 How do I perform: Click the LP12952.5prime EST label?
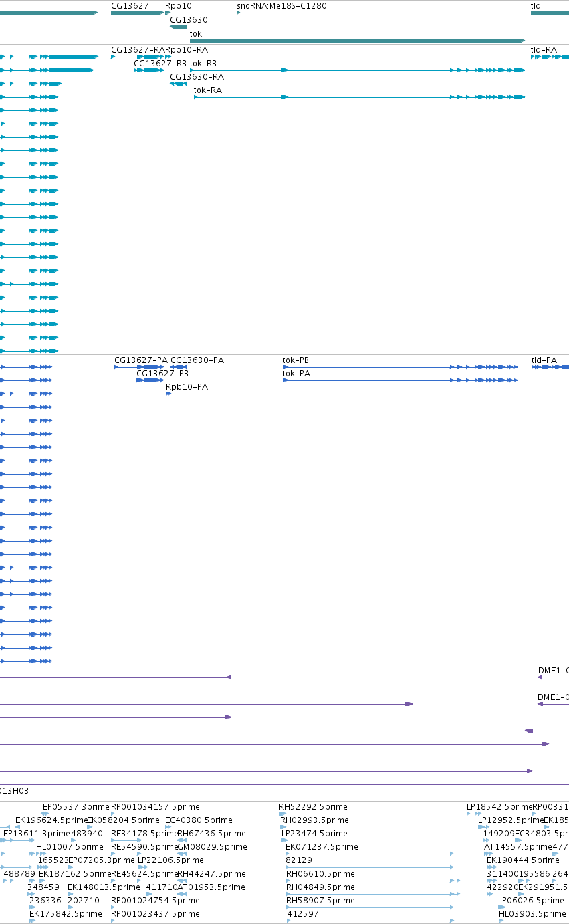(x=510, y=820)
